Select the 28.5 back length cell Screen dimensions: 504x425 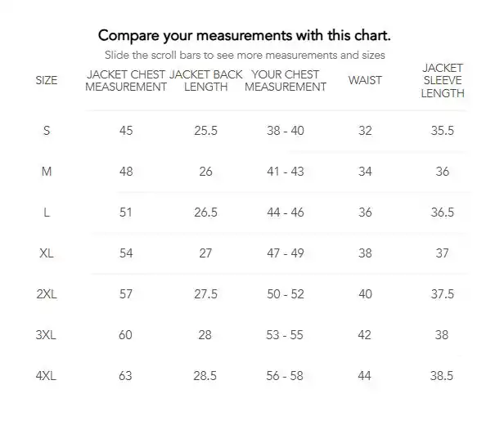pos(205,376)
